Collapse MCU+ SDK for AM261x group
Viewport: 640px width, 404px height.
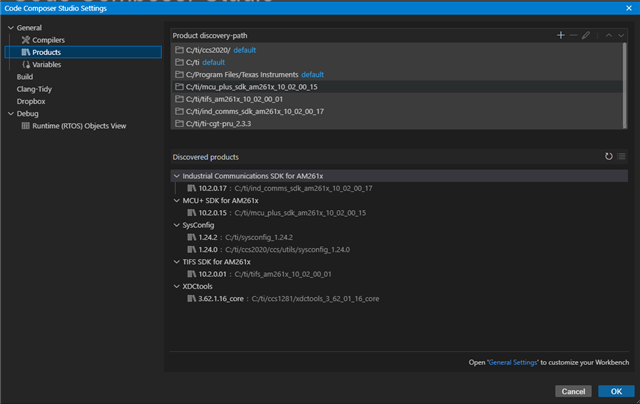coord(176,200)
